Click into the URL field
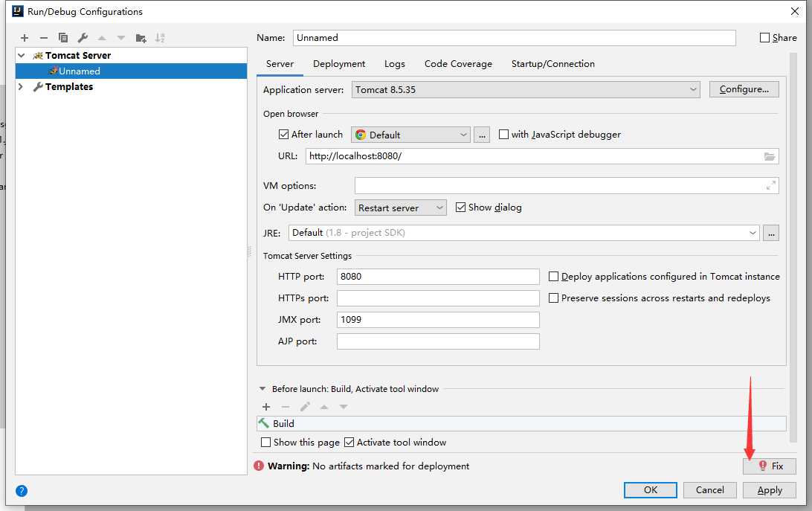 point(542,156)
